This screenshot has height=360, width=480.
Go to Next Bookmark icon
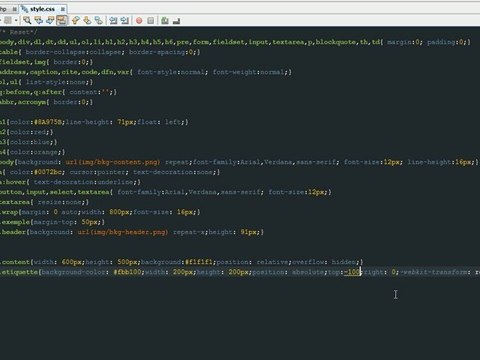tap(87, 21)
